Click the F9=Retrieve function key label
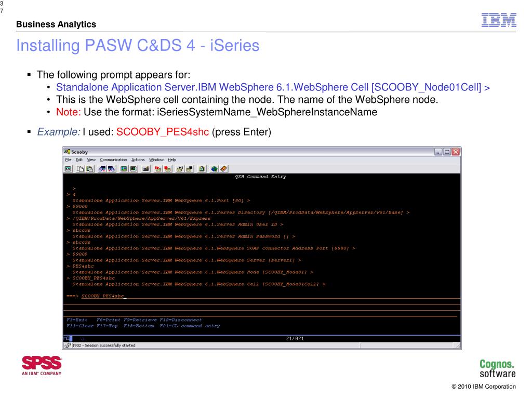Screen dimensions: 532x399 pyautogui.click(x=140, y=320)
